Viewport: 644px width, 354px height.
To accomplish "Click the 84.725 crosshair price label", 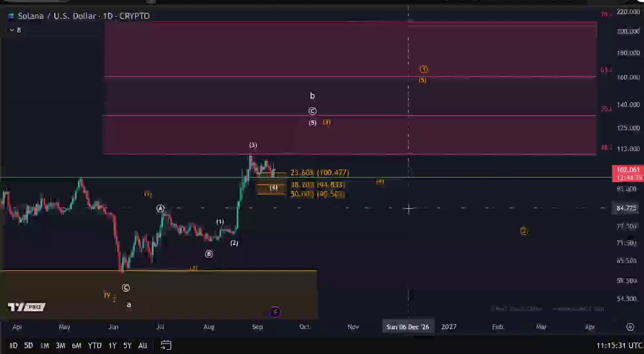I will tap(626, 208).
